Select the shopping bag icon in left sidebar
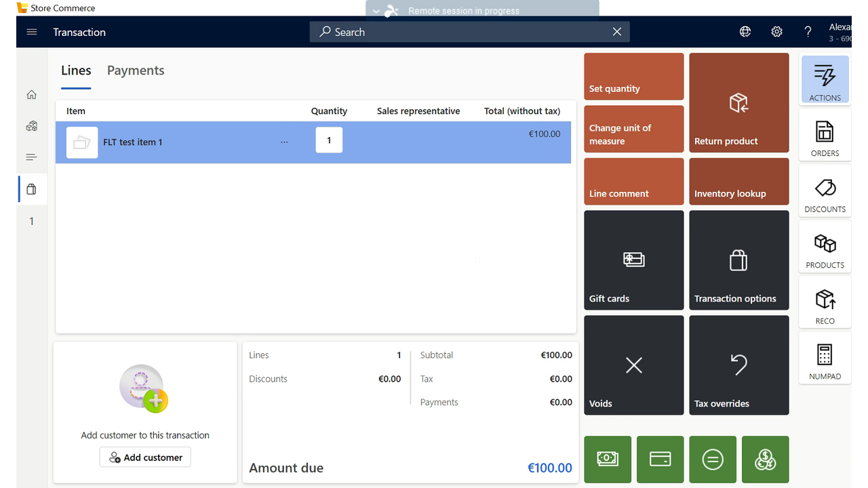Image resolution: width=868 pixels, height=488 pixels. pyautogui.click(x=31, y=189)
